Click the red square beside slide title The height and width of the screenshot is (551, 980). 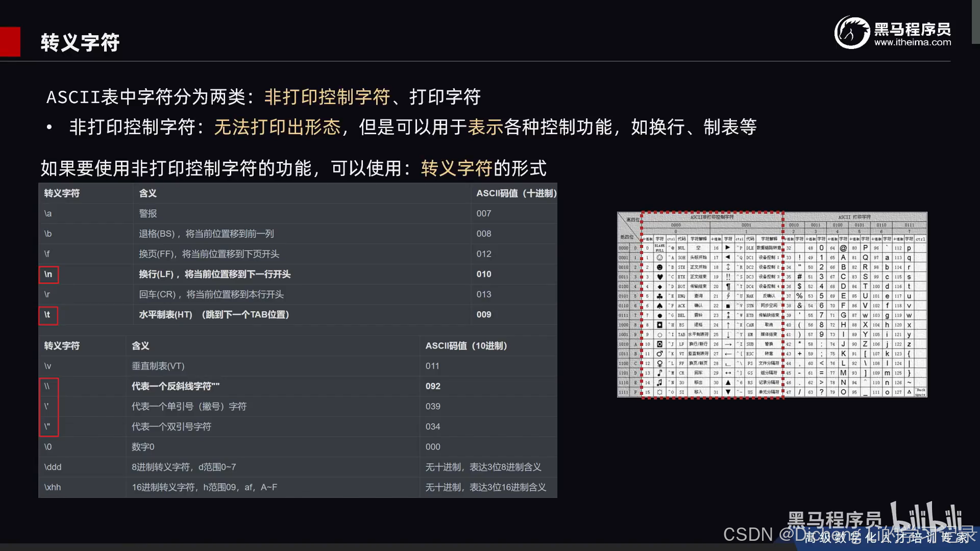point(10,41)
